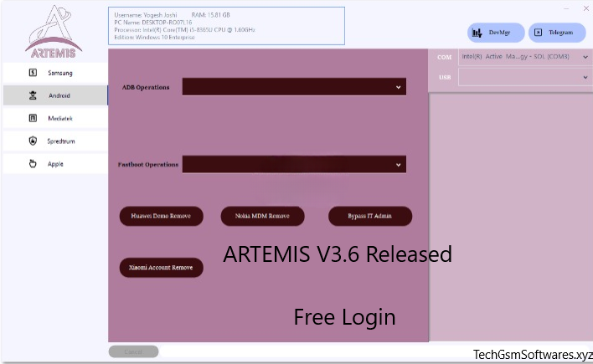This screenshot has height=364, width=593.
Task: Click Huawei Demo Remove button
Action: click(161, 216)
